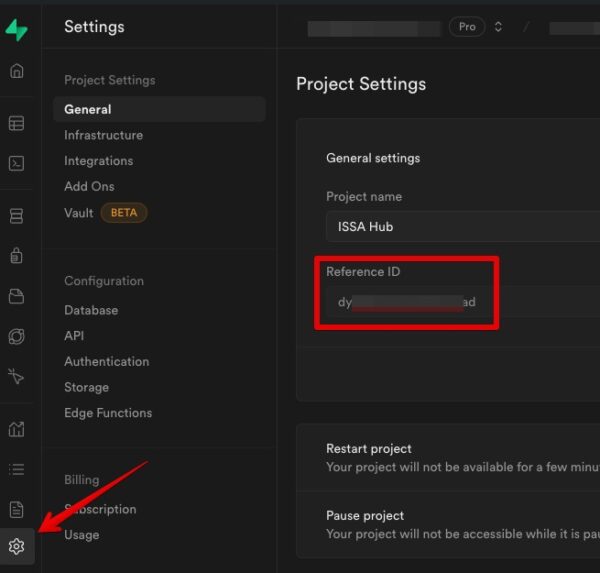This screenshot has height=573, width=600.
Task: Open the Edge Functions circular icon
Action: (x=16, y=336)
